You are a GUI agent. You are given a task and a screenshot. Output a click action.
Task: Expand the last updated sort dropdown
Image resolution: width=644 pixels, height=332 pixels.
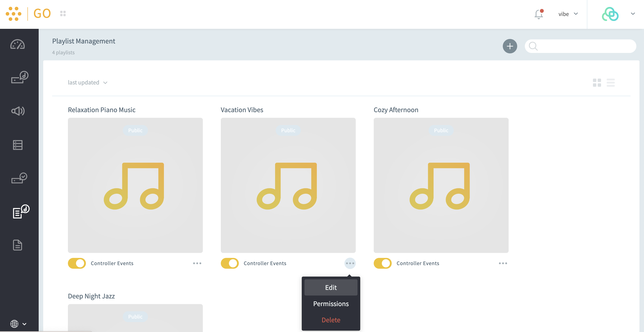point(87,83)
